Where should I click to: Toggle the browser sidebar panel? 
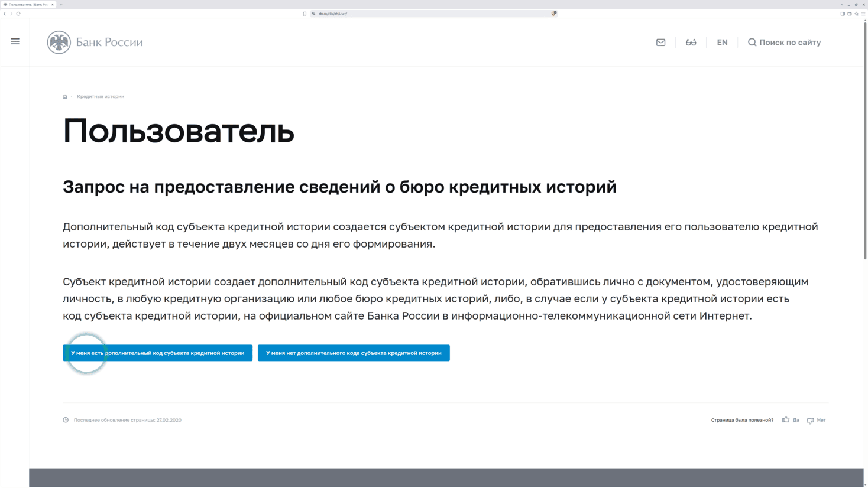point(843,14)
